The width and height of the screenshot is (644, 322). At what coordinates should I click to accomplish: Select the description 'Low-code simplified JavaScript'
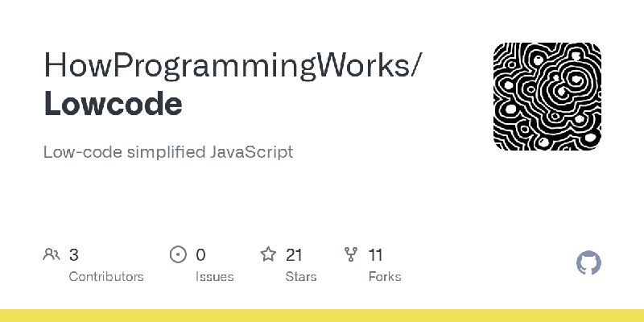tap(168, 152)
